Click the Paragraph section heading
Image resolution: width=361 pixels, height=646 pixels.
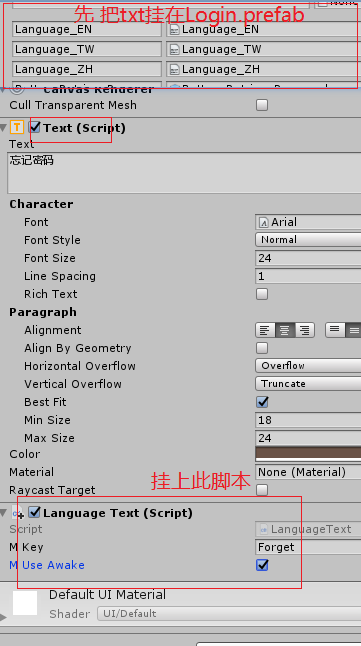(x=43, y=312)
